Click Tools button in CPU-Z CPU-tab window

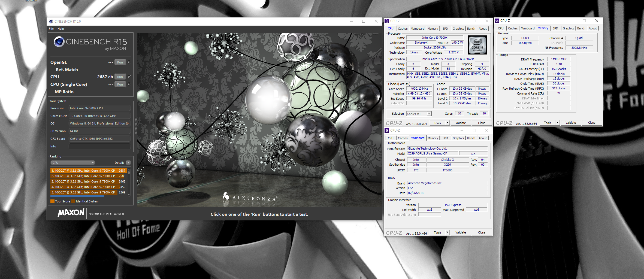(437, 123)
